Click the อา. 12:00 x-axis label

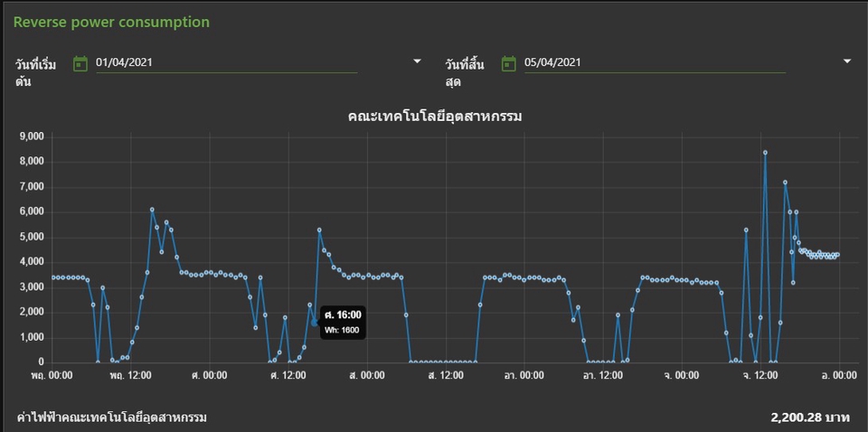tap(603, 376)
